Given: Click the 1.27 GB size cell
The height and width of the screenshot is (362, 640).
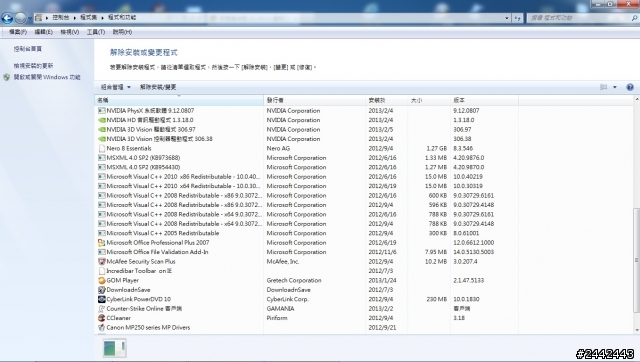Looking at the screenshot, I should tap(436, 148).
